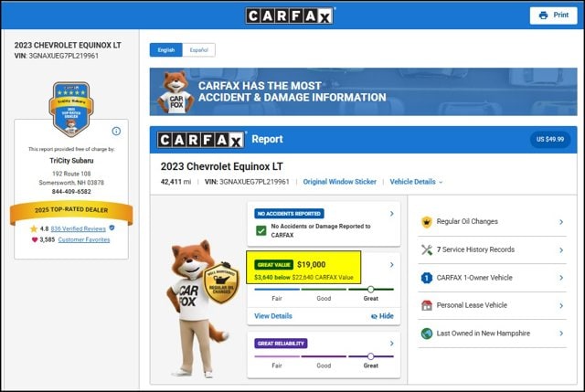Image resolution: width=585 pixels, height=392 pixels.
Task: Click 2023 Chevrolet Equinox LT report heading
Action: 221,166
